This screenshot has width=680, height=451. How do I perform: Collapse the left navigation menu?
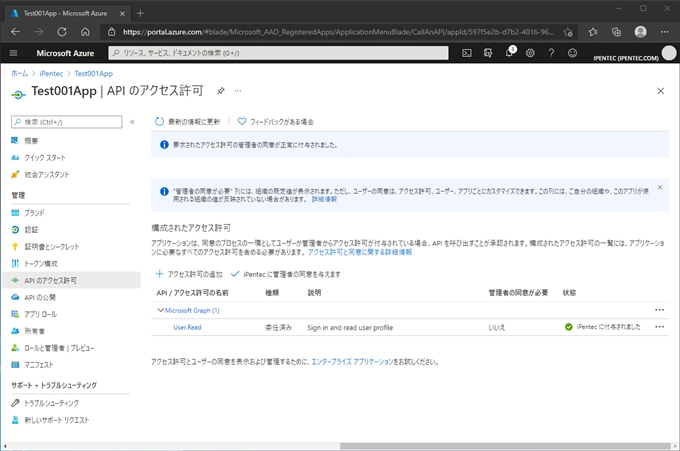(132, 122)
